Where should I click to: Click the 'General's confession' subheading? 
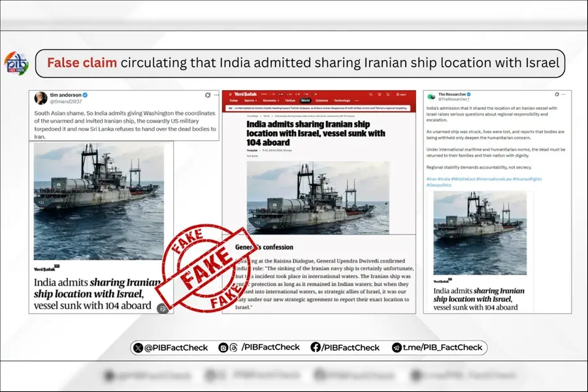pyautogui.click(x=264, y=247)
